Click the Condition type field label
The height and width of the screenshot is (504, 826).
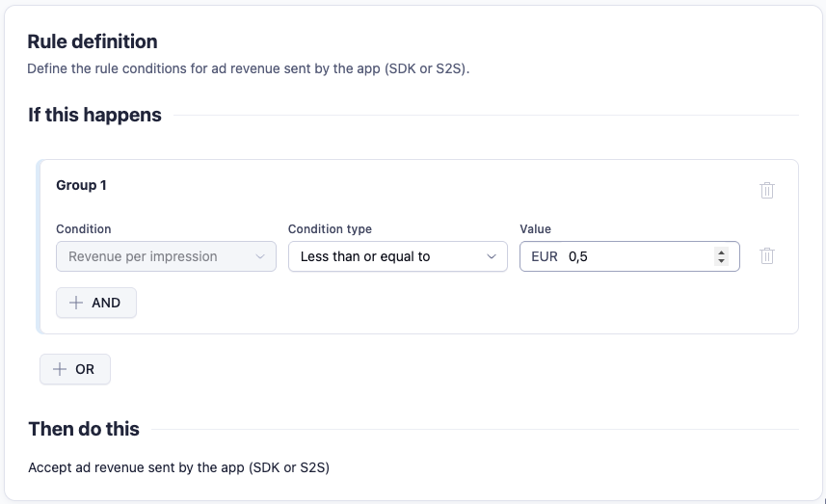[330, 229]
